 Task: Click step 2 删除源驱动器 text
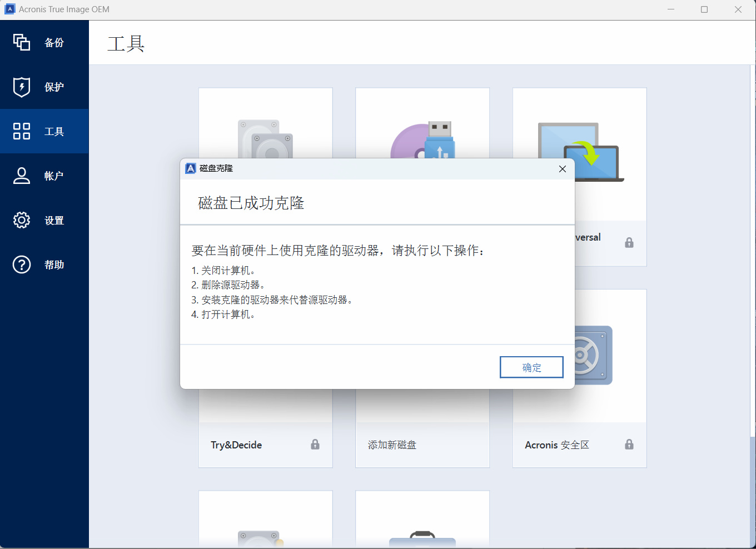click(x=228, y=285)
